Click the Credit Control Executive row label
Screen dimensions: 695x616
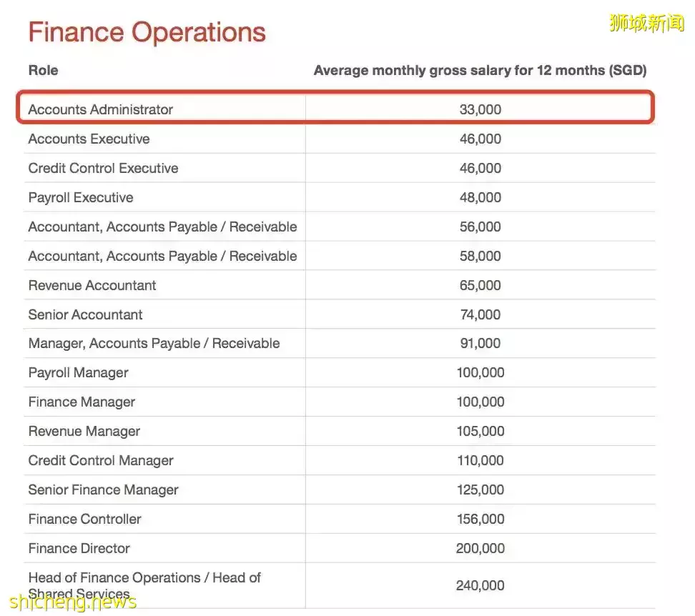pyautogui.click(x=103, y=168)
